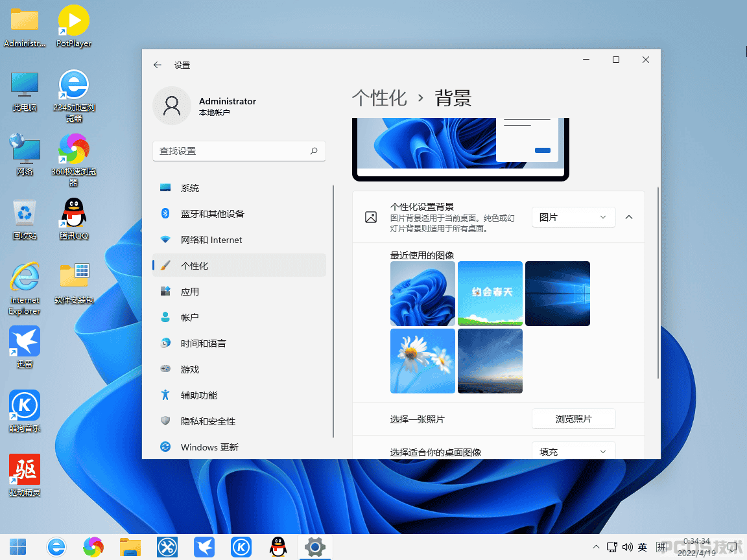Select the dark Windows 10 wallpaper thumbnail
The width and height of the screenshot is (747, 560).
point(558,294)
